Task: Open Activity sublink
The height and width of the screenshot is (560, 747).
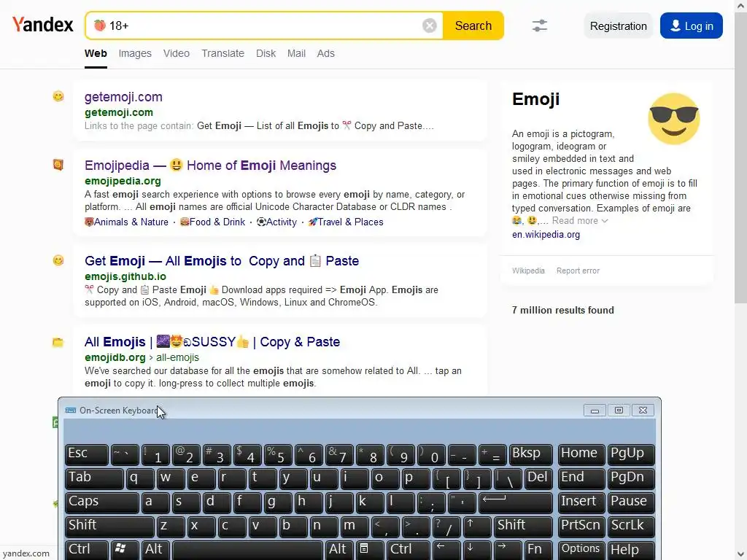Action: (x=276, y=222)
